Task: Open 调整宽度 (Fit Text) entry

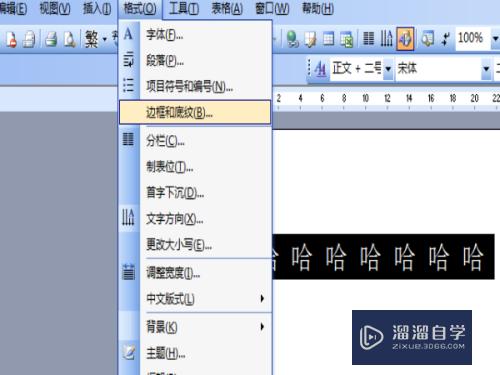Action: [x=196, y=273]
